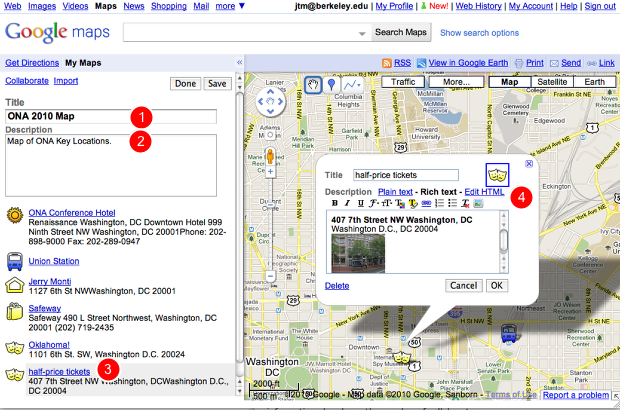
Task: Switch description to Plain text mode
Action: [x=395, y=192]
